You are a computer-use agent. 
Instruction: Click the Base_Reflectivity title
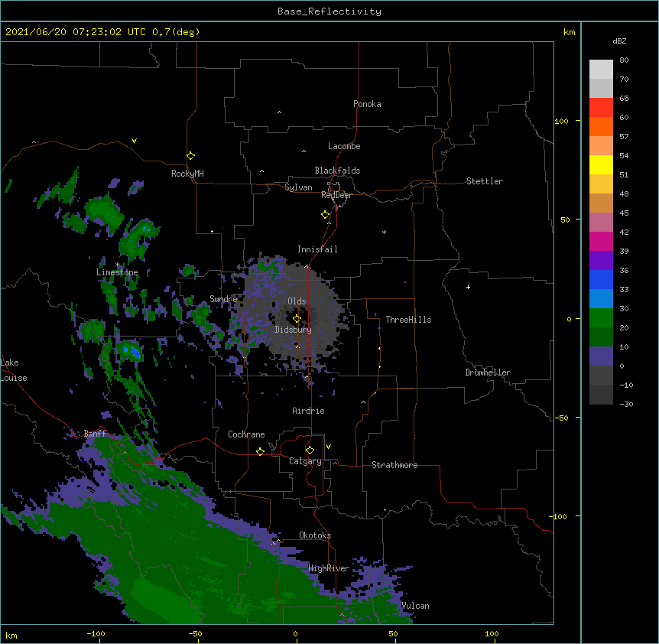point(329,11)
